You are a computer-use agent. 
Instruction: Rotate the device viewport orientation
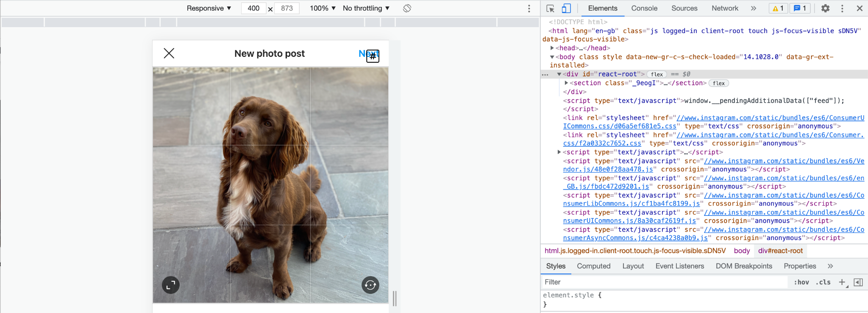407,8
